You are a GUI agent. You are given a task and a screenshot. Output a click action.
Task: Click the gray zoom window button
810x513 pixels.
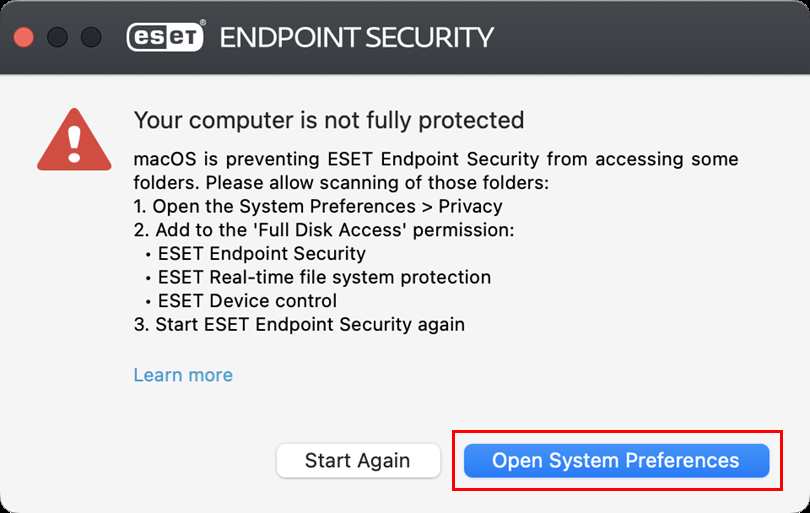90,38
